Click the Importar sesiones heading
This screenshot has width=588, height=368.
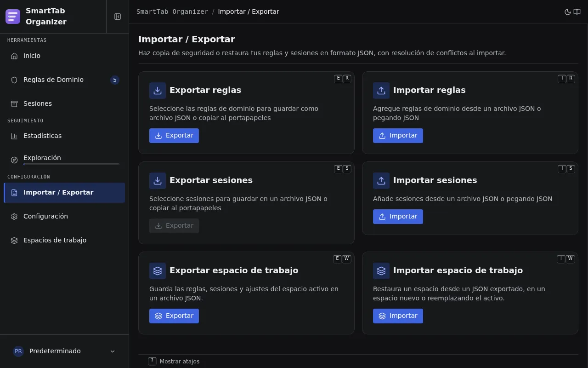[x=435, y=180]
